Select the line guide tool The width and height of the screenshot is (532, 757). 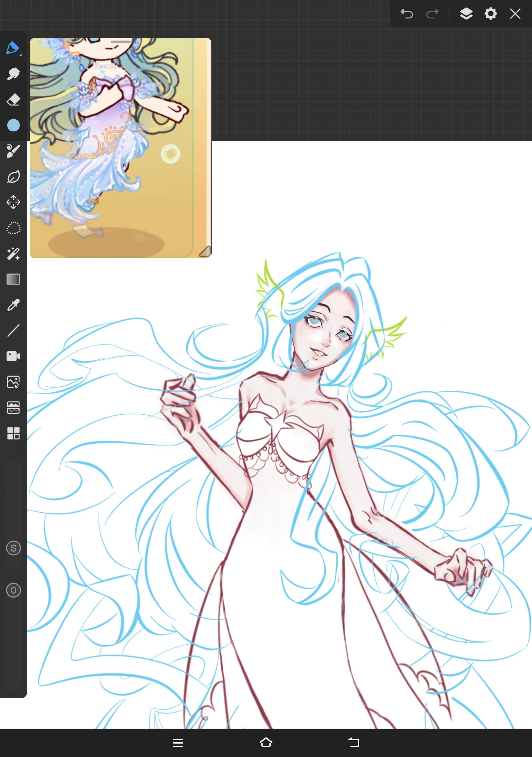[13, 330]
